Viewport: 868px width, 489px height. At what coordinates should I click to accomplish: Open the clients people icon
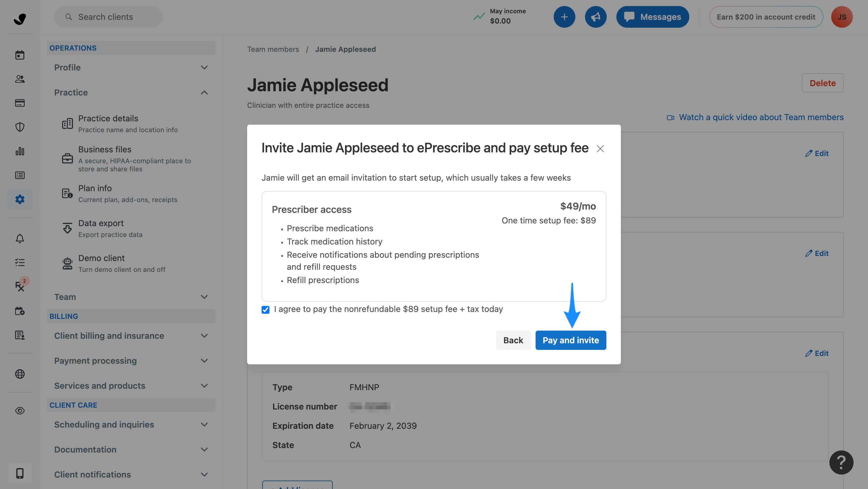pyautogui.click(x=20, y=79)
